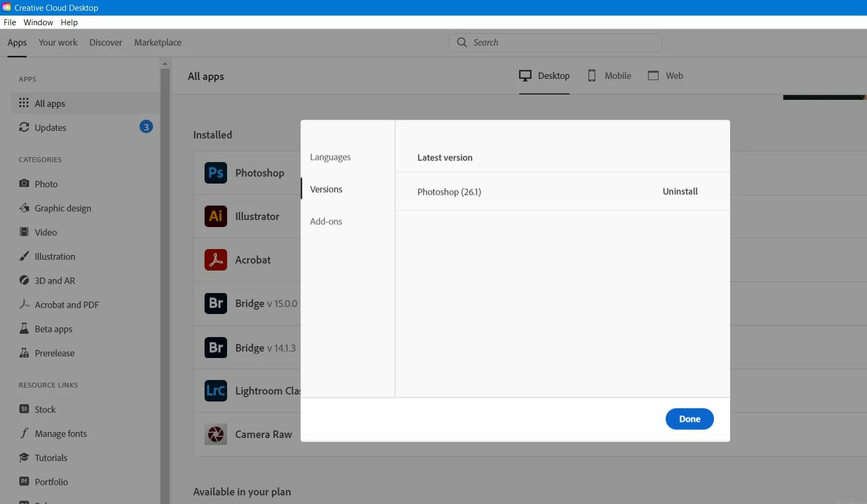Click the Manage fonts f icon
This screenshot has width=867, height=504.
click(x=24, y=433)
